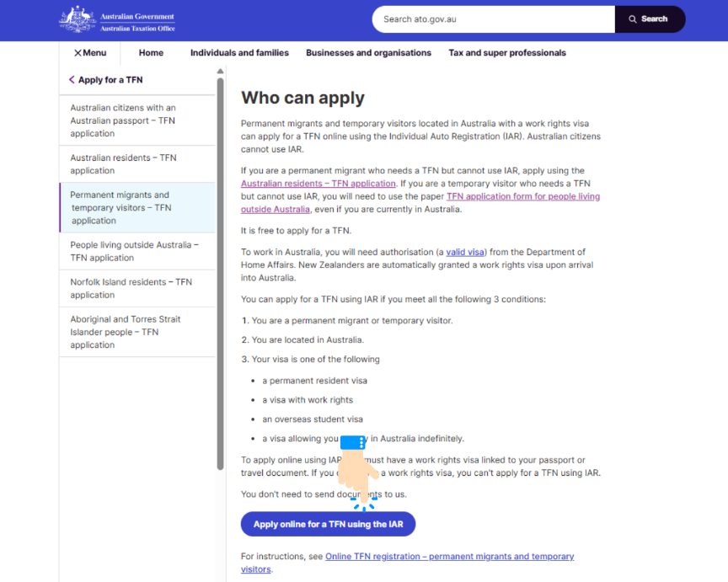Open Businesses and organisations menu
728x582 pixels.
coord(368,53)
